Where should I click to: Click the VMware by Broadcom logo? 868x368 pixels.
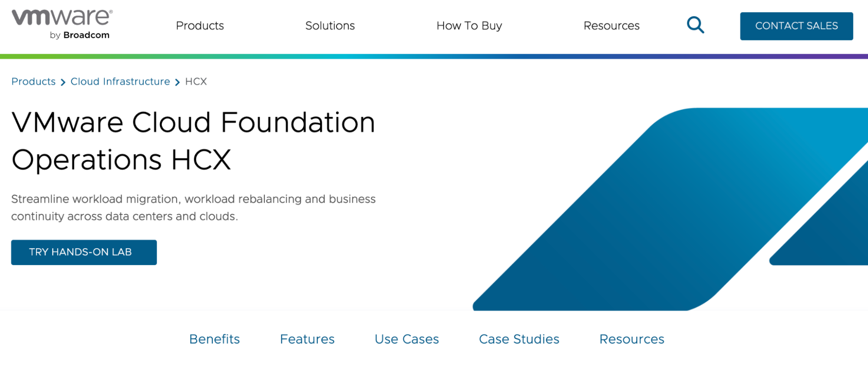pyautogui.click(x=62, y=24)
